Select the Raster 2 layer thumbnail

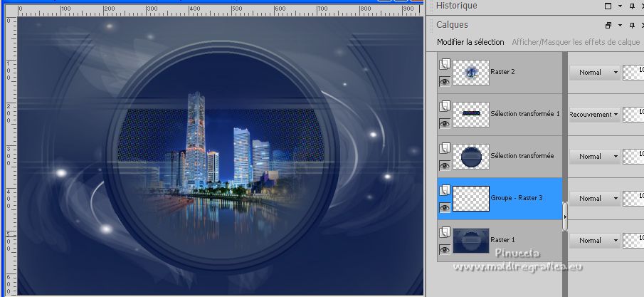point(470,73)
